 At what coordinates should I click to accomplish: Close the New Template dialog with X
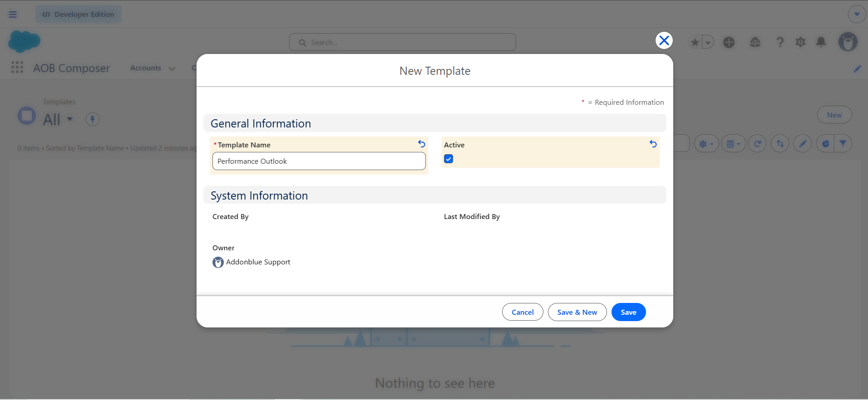tap(664, 41)
